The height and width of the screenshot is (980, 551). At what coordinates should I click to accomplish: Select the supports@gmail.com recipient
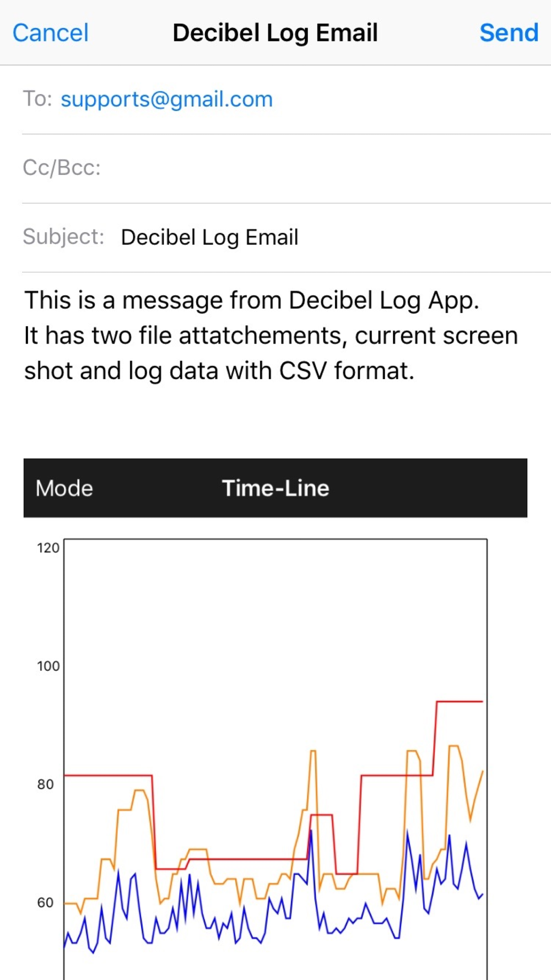point(166,99)
